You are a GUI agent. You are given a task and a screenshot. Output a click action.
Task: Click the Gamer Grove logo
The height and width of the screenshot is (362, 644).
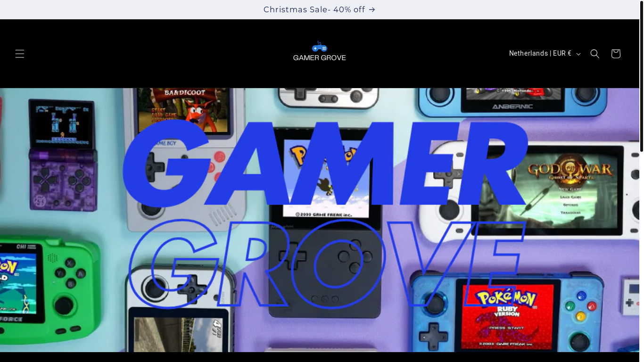pos(320,51)
